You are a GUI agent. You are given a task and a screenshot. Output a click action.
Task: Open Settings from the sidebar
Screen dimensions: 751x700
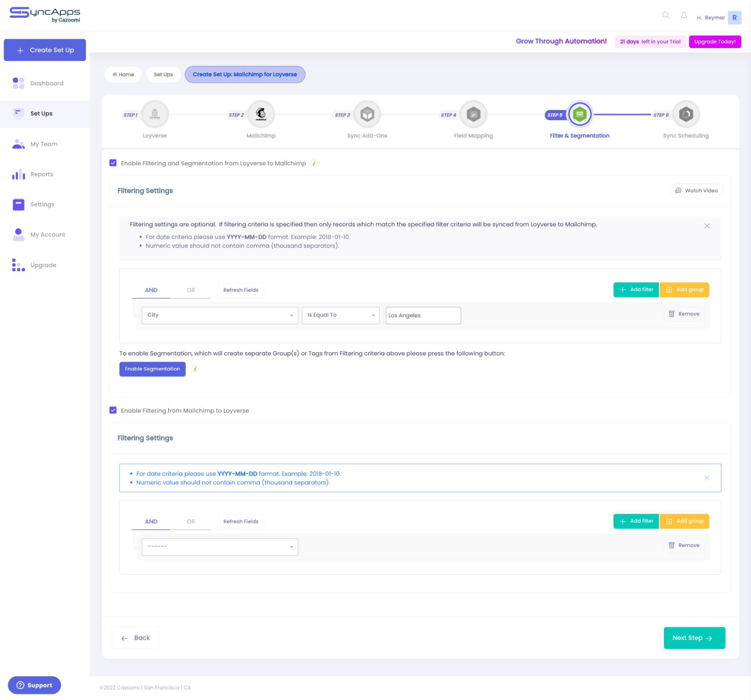coord(45,204)
